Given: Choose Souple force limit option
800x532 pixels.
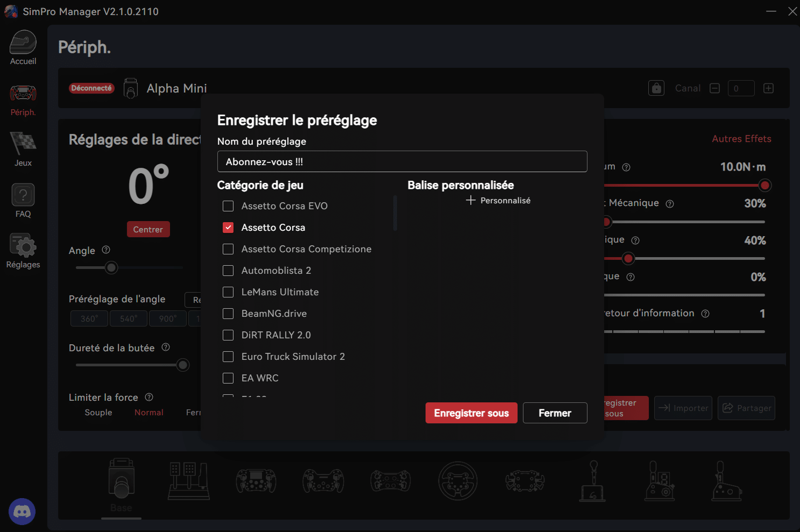Looking at the screenshot, I should pyautogui.click(x=98, y=413).
